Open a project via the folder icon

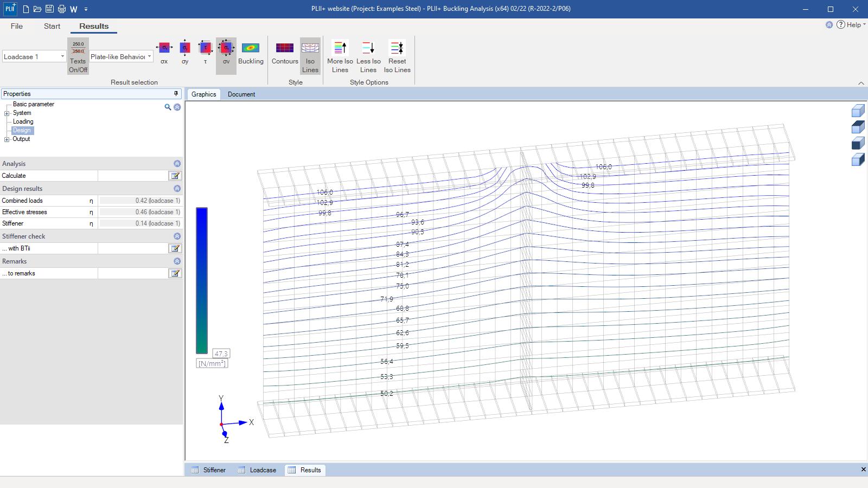click(x=37, y=9)
